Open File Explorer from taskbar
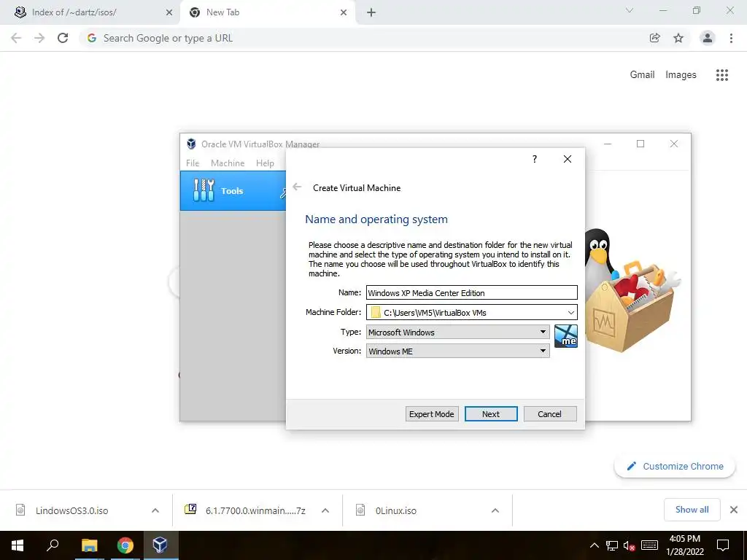747x560 pixels. tap(89, 545)
